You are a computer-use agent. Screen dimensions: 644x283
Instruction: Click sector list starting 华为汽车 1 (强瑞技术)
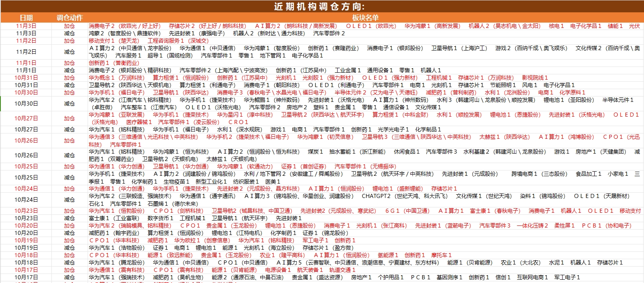point(334,277)
